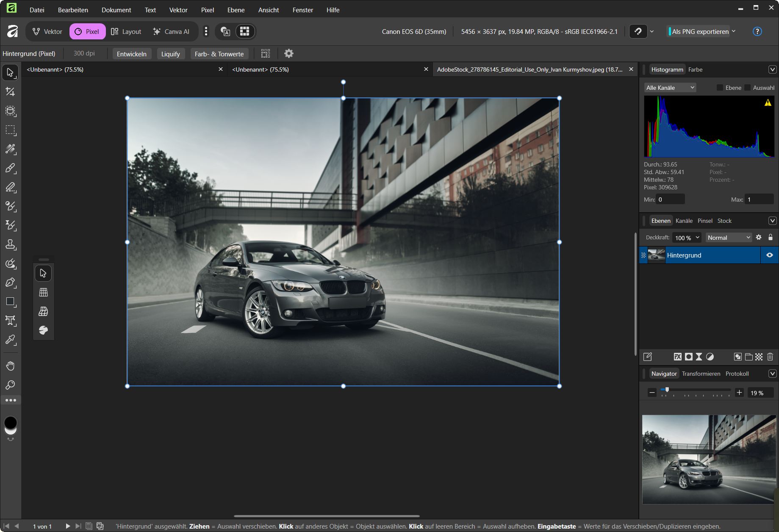The width and height of the screenshot is (779, 532).
Task: Click the blue help question mark icon
Action: 757,31
